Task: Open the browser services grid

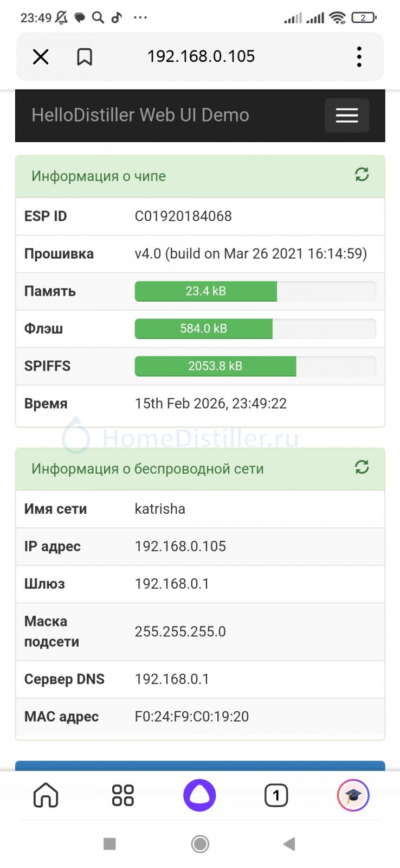Action: [x=122, y=795]
